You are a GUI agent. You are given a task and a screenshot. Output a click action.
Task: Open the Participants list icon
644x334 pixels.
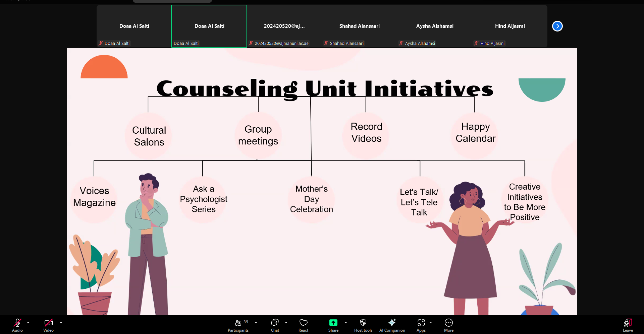pos(238,323)
